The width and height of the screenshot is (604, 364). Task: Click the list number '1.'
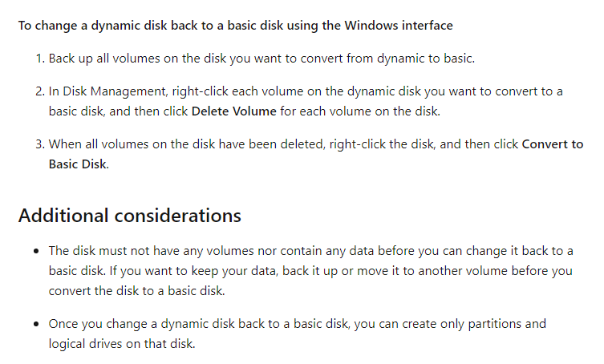pos(40,59)
